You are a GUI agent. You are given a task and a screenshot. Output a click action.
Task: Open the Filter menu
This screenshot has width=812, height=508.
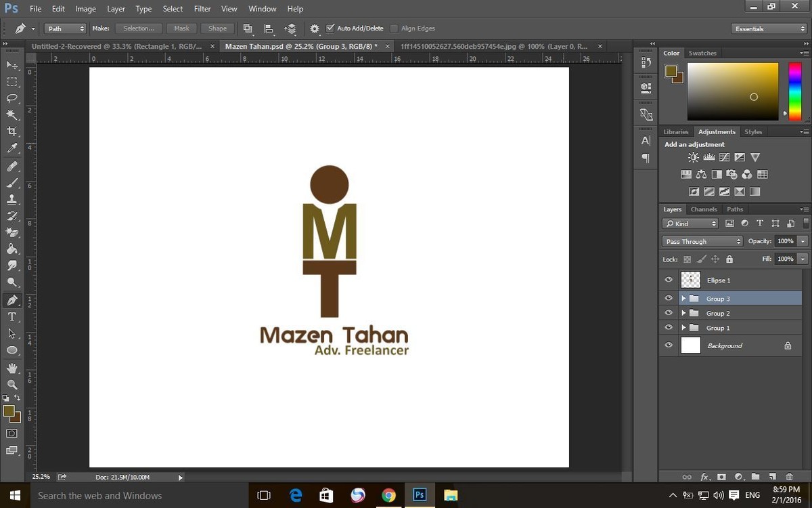pos(202,9)
